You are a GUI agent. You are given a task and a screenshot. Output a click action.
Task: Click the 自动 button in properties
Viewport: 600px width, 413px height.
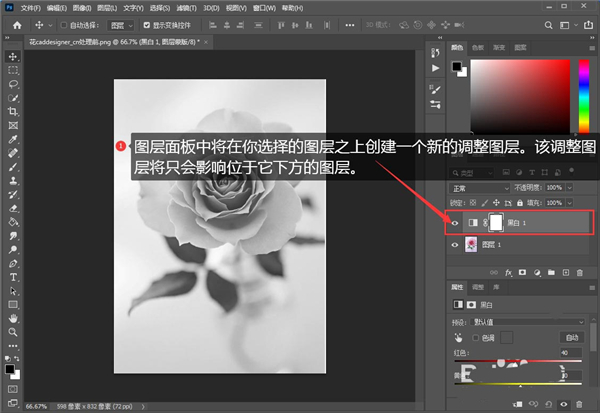pyautogui.click(x=573, y=337)
